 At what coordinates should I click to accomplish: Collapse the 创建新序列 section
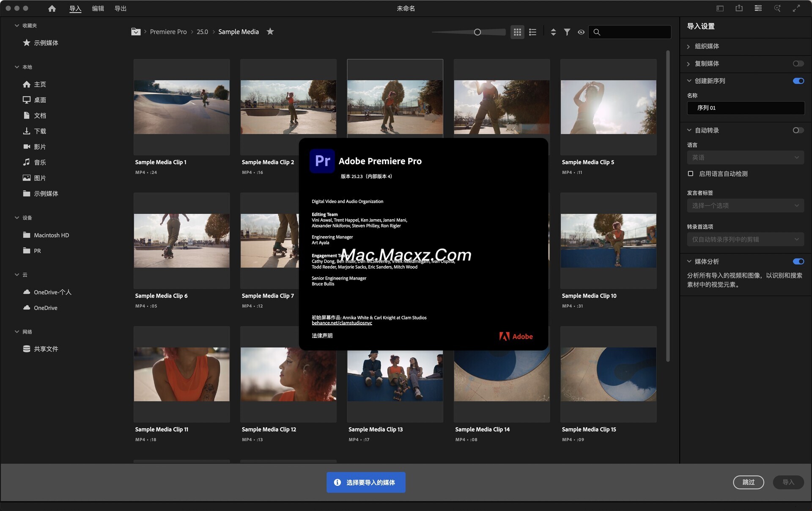click(689, 81)
